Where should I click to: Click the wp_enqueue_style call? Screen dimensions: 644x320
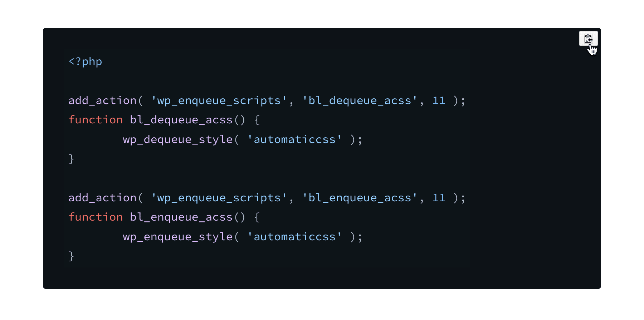(178, 237)
